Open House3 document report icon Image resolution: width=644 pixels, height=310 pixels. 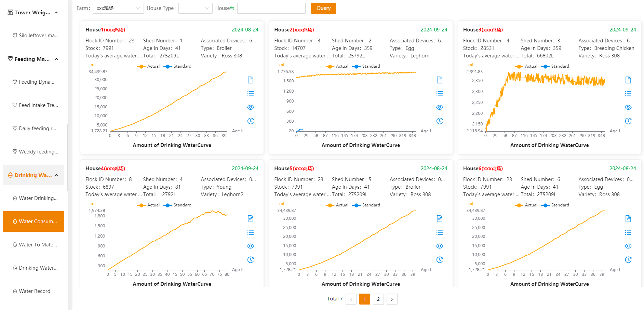628,80
